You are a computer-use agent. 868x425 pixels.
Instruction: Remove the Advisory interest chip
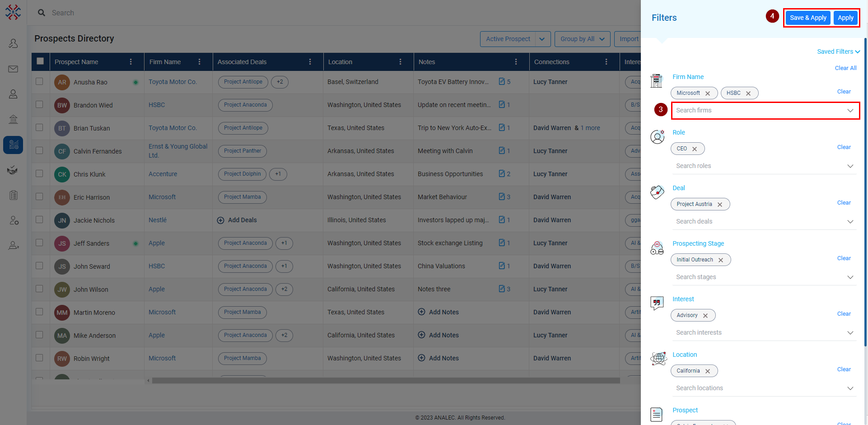click(x=705, y=316)
